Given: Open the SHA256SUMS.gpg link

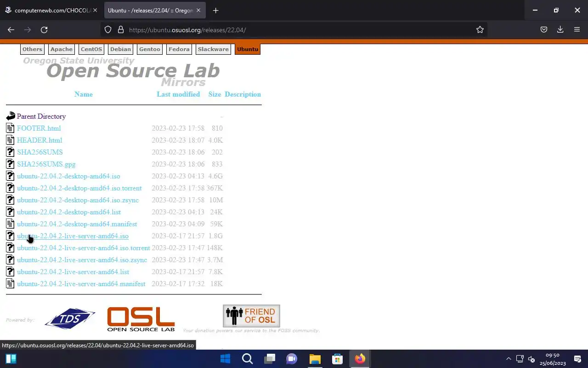Looking at the screenshot, I should [46, 164].
